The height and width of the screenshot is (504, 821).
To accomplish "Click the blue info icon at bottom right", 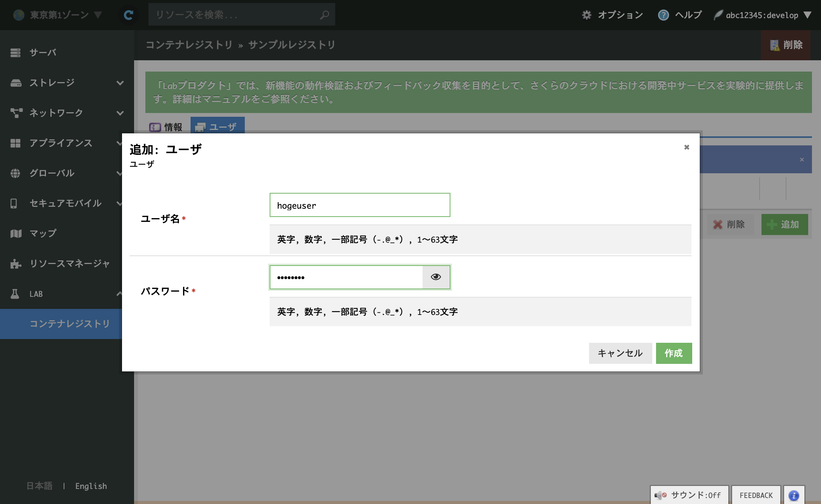I will pos(794,495).
